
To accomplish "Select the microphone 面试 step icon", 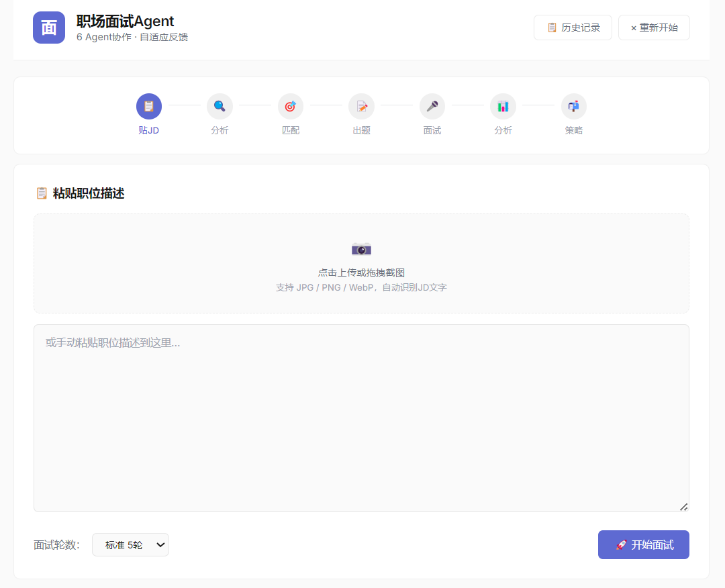I will pyautogui.click(x=432, y=106).
